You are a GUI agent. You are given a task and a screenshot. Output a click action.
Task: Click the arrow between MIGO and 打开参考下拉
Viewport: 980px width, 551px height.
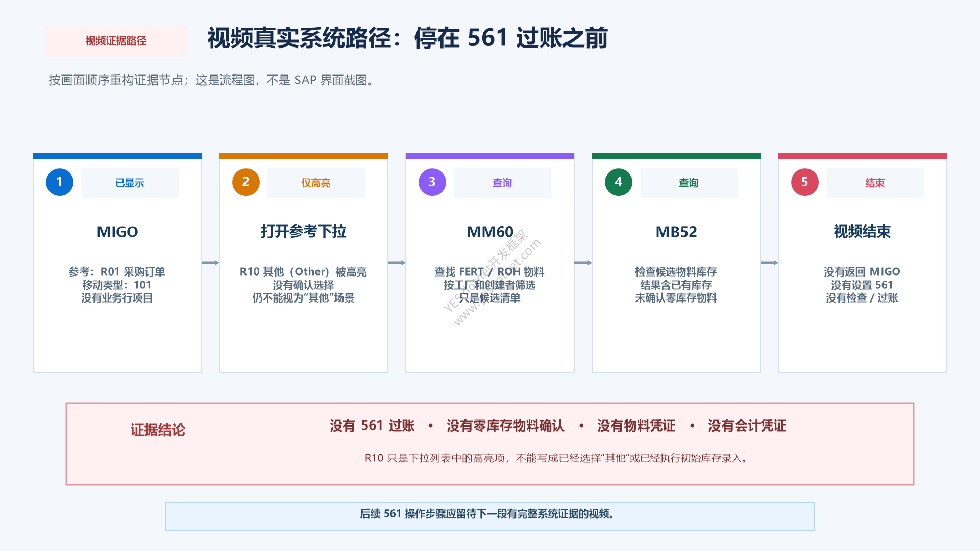coord(210,263)
